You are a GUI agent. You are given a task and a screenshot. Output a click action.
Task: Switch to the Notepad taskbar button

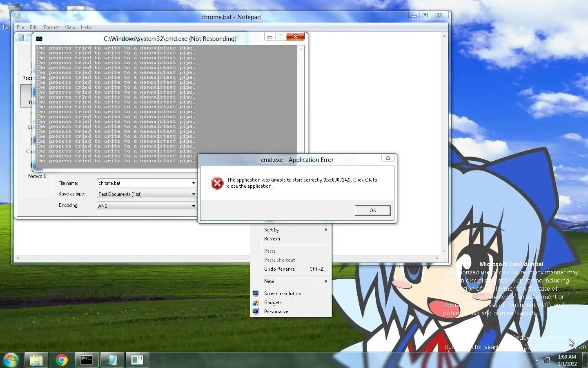click(x=112, y=360)
